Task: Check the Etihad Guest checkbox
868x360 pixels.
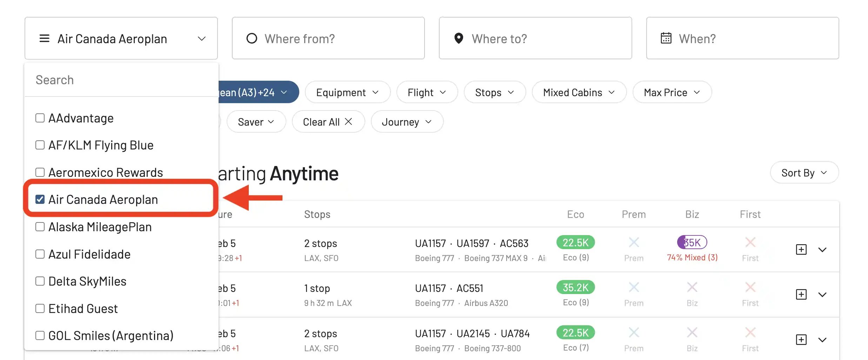Action: pos(40,308)
